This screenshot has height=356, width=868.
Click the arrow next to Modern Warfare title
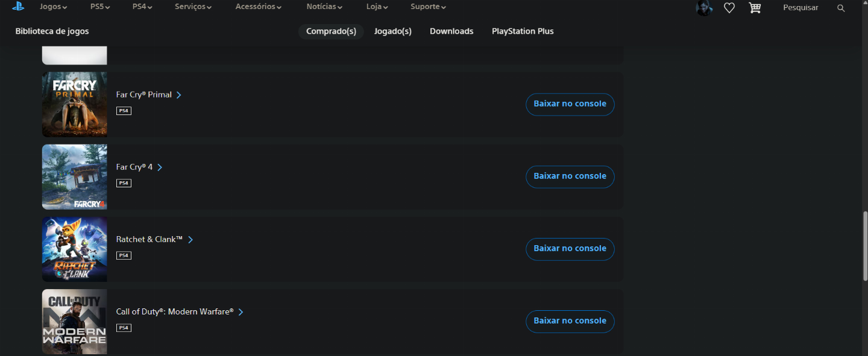[x=241, y=312]
